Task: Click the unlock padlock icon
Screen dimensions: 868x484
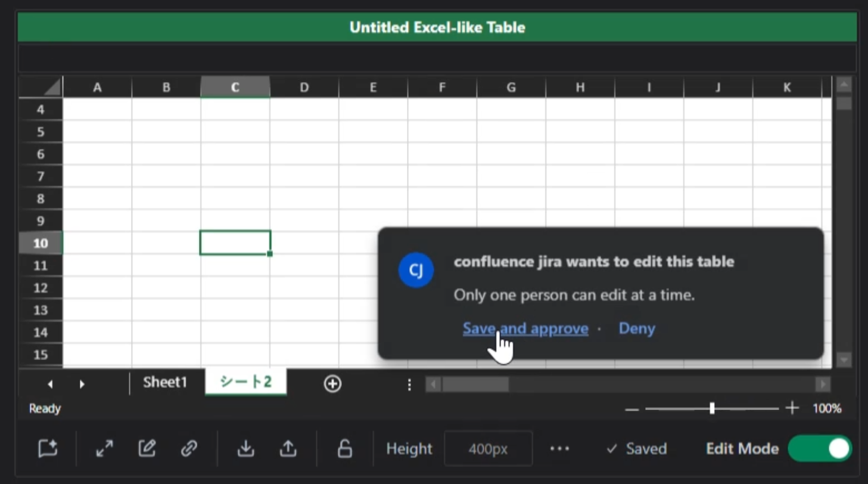Action: click(x=344, y=448)
